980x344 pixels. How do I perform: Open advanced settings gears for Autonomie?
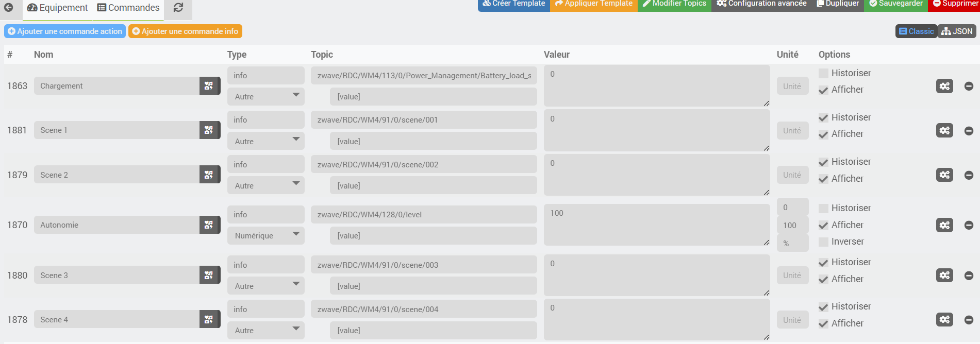944,225
